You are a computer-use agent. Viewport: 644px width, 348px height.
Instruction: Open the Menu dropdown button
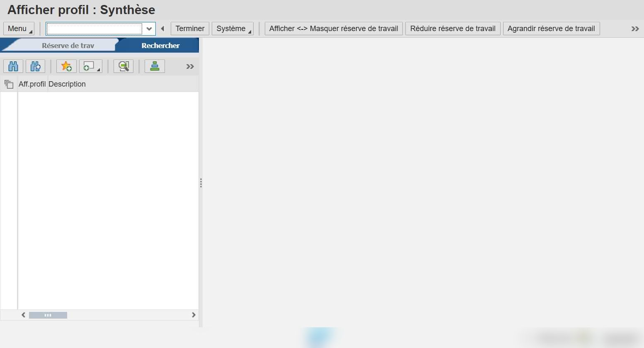tap(19, 29)
